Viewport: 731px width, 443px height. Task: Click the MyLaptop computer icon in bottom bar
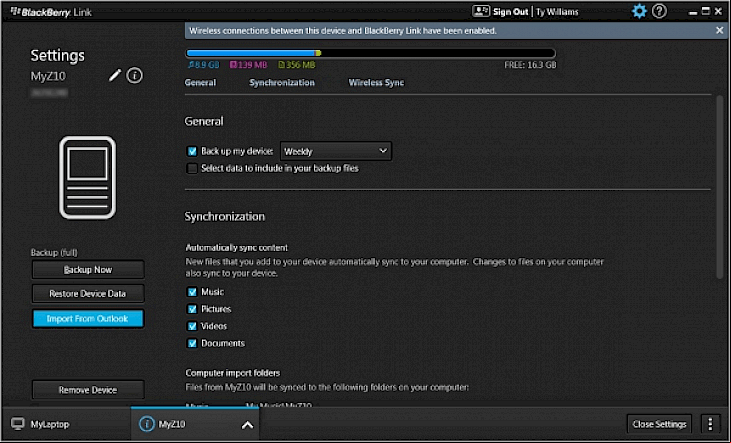pos(18,424)
